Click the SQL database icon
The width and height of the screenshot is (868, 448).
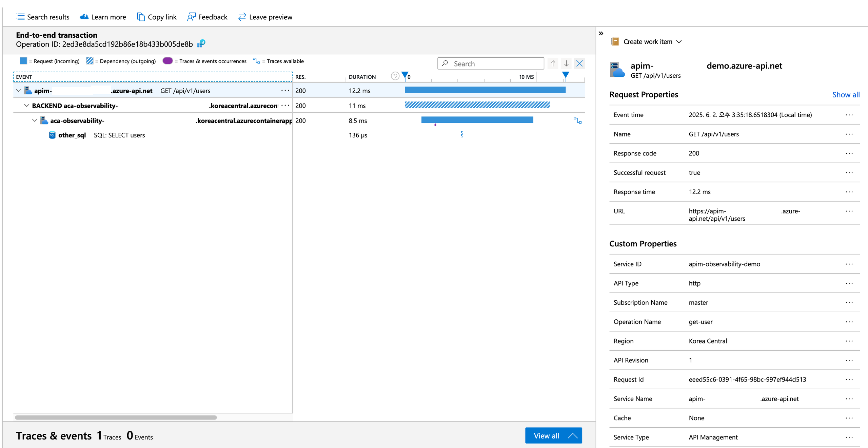pyautogui.click(x=52, y=135)
